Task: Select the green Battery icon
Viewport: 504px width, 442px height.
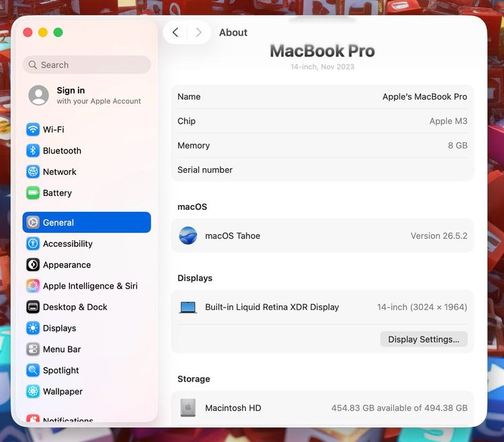Action: pyautogui.click(x=33, y=193)
